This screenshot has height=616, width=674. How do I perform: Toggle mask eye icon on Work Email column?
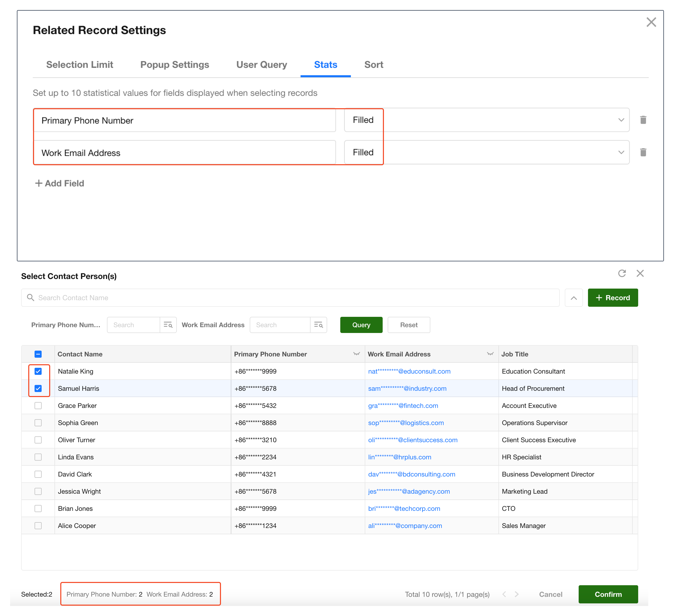[x=490, y=354]
